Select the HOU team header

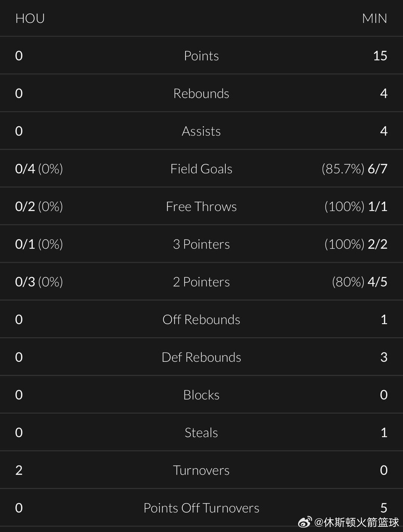coord(30,18)
